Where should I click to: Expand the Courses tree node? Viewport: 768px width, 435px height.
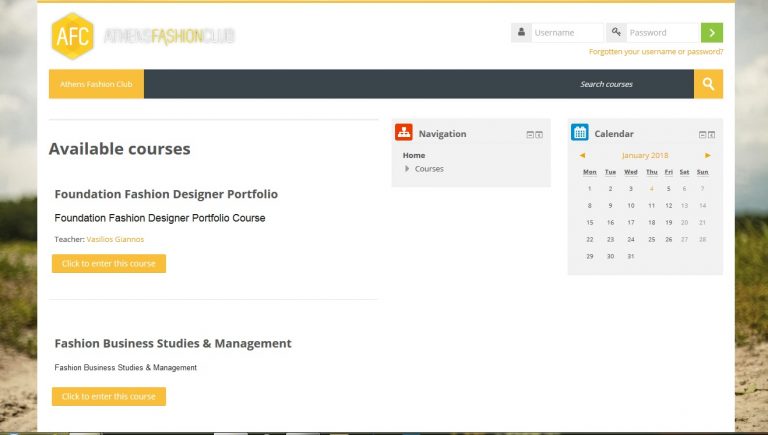pyautogui.click(x=408, y=169)
